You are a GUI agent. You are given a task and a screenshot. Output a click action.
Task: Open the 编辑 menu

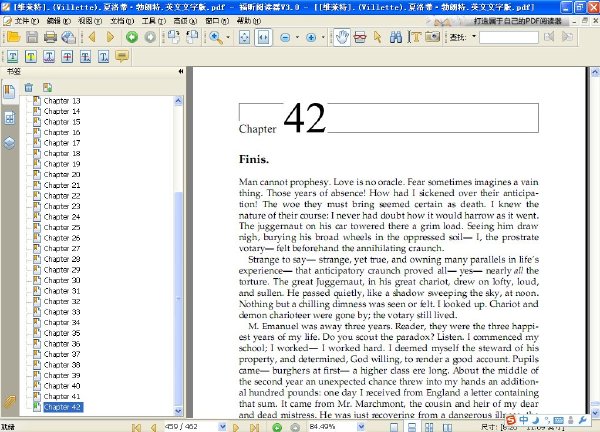pyautogui.click(x=59, y=21)
